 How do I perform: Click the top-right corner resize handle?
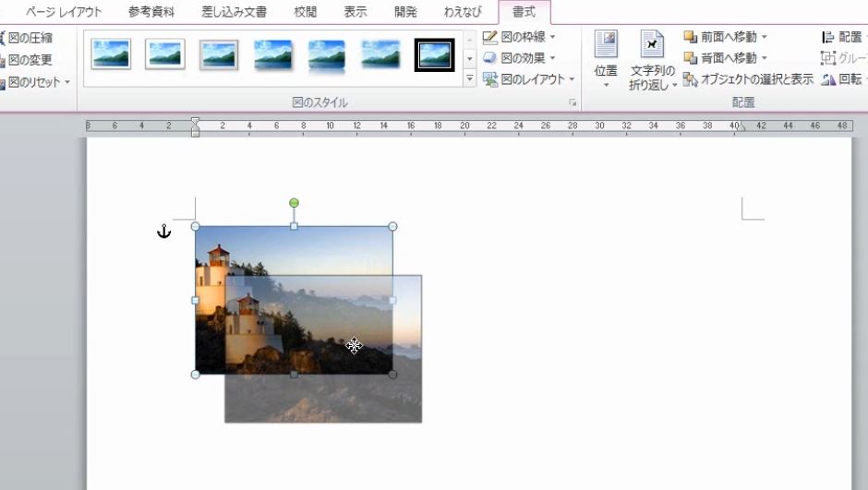(392, 226)
